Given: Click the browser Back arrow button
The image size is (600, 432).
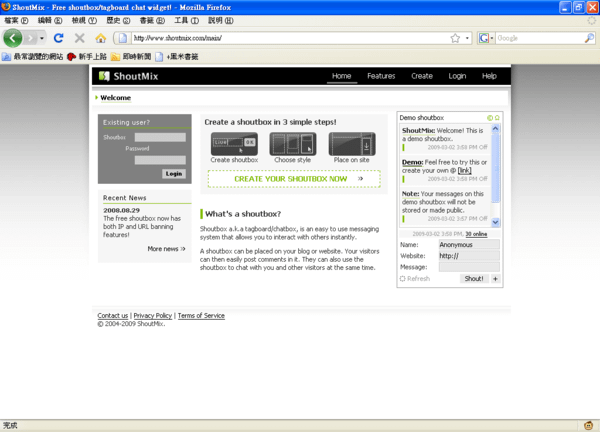Looking at the screenshot, I should coord(13,38).
